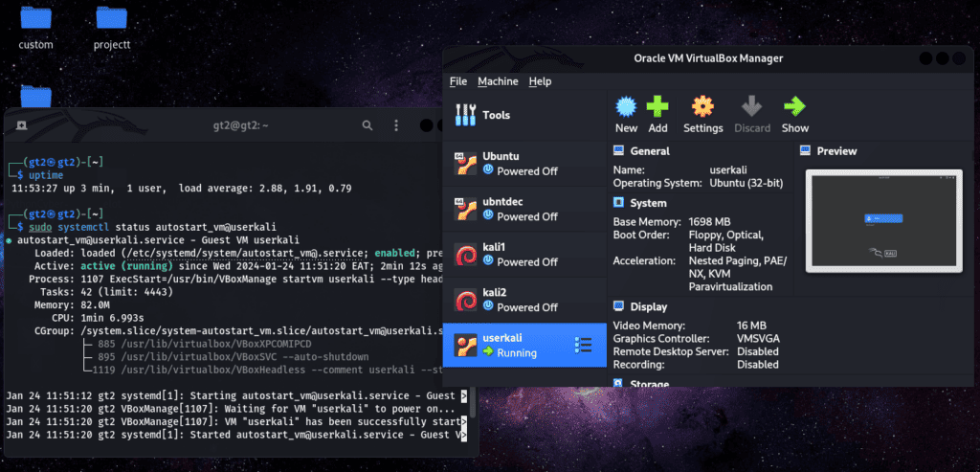Click the gt2@gt2 terminal title text

[240, 125]
